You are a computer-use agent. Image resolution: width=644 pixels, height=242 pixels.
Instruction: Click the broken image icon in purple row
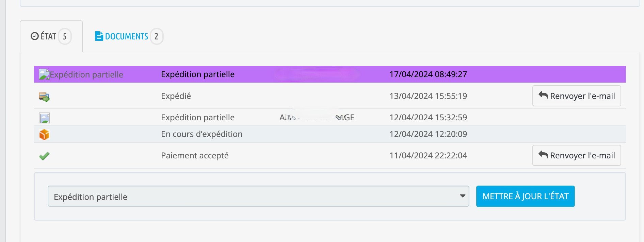[44, 74]
